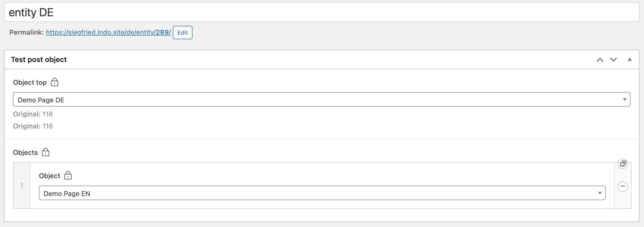Click the lock icon beside Objects label
The image size is (644, 227).
pyautogui.click(x=46, y=152)
